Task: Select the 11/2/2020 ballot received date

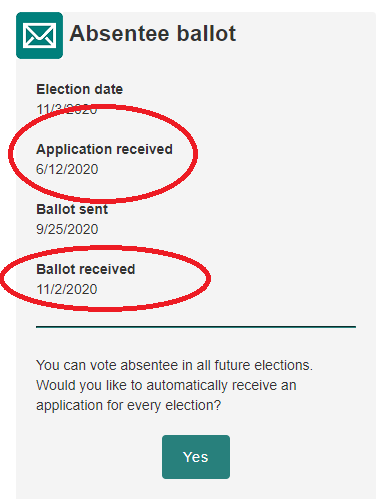Action: click(x=67, y=289)
